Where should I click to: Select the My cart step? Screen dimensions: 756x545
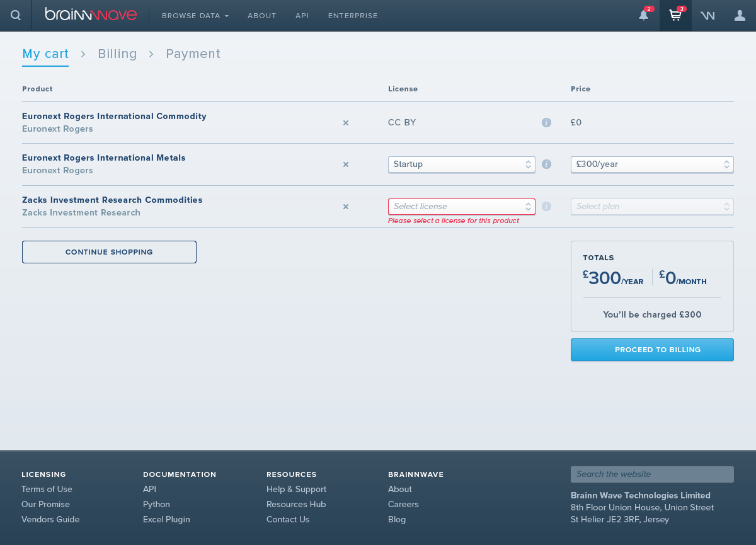45,54
